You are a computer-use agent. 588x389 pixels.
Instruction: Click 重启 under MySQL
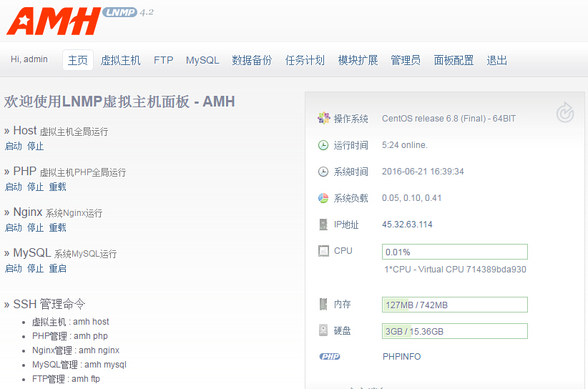pos(58,268)
